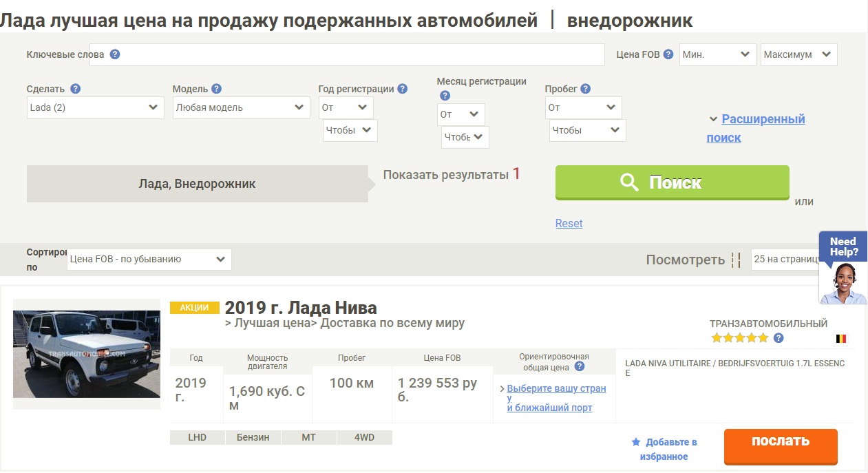
Task: Click help icon next to Ключевые слова
Action: [115, 54]
